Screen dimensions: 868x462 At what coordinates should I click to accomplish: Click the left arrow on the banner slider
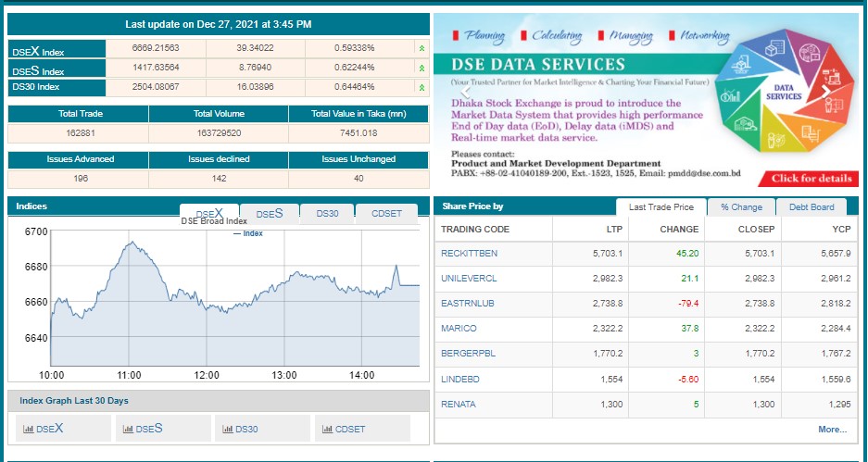(x=466, y=91)
